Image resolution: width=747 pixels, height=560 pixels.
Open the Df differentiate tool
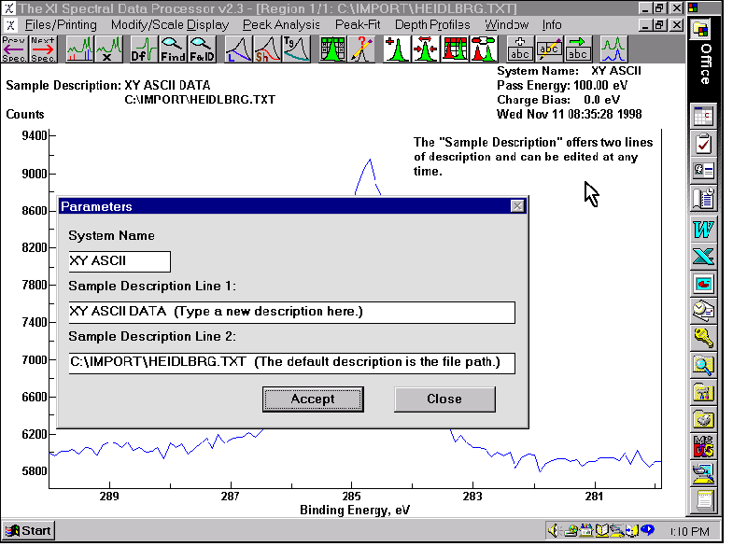point(145,48)
